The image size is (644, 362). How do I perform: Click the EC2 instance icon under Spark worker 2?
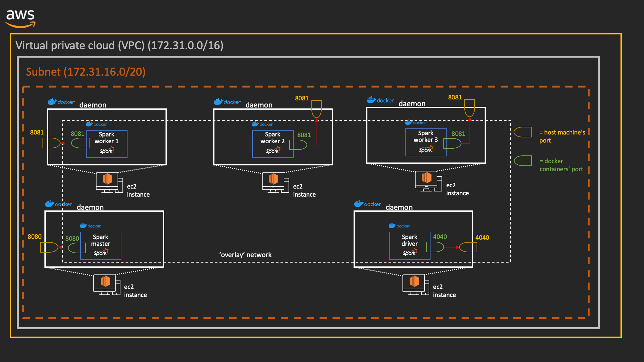(x=273, y=181)
